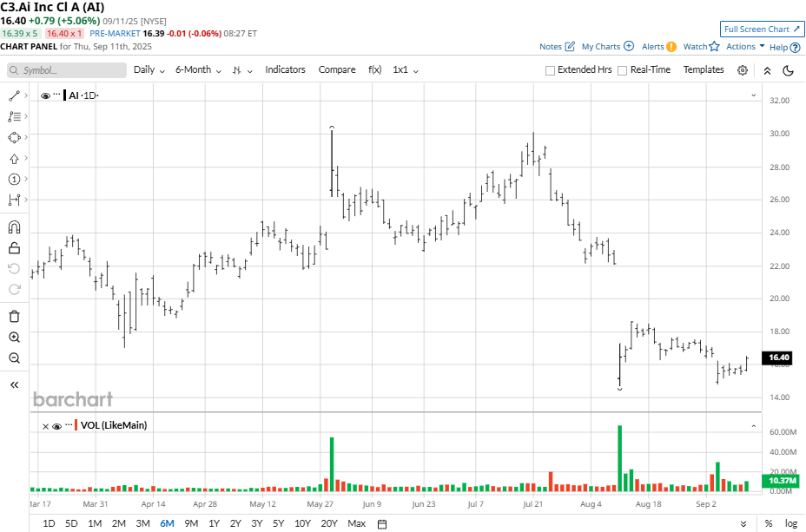Switch to the 20Y time range
The image size is (806, 532).
(329, 523)
